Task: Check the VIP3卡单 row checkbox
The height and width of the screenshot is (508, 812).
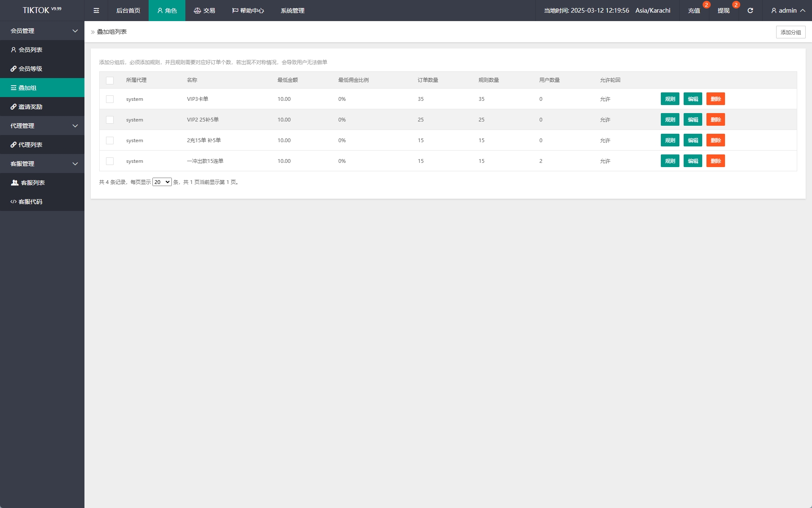Action: tap(110, 99)
